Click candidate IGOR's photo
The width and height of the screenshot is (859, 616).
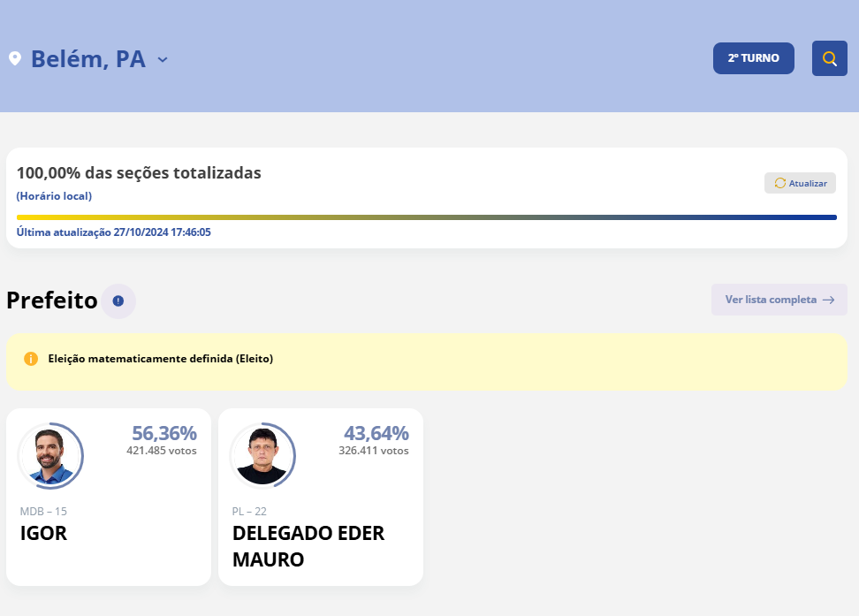(49, 456)
